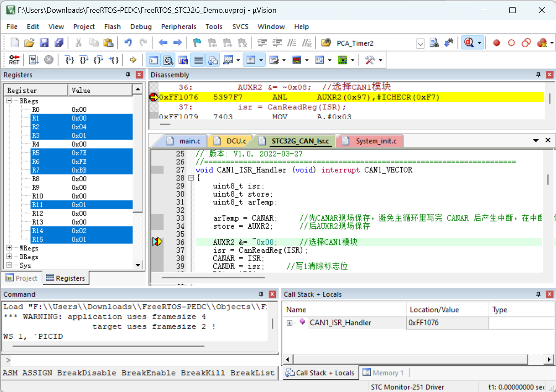Toggle the Command Window toolbar button

[153, 60]
